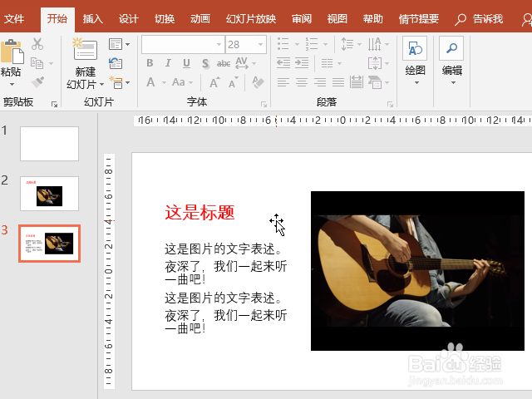Viewport: 532px width, 399px height.
Task: Decrease font size with small A
Action: 233,82
